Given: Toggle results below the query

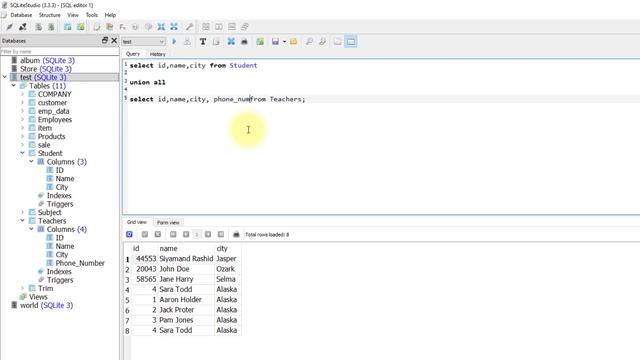Looking at the screenshot, I should [x=351, y=42].
